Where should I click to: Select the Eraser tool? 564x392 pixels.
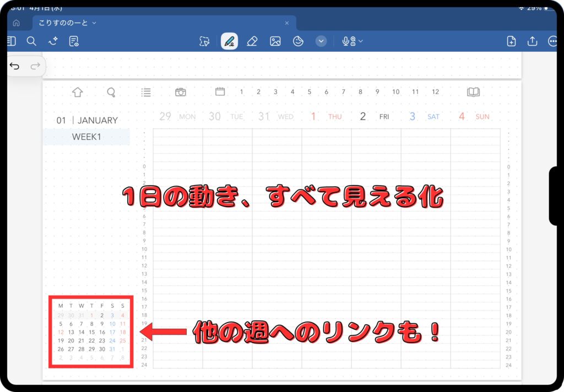[252, 41]
